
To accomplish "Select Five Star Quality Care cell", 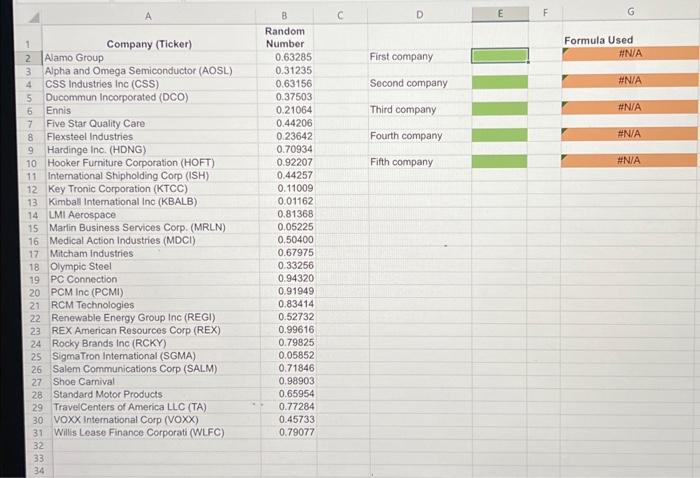I will 152,124.
